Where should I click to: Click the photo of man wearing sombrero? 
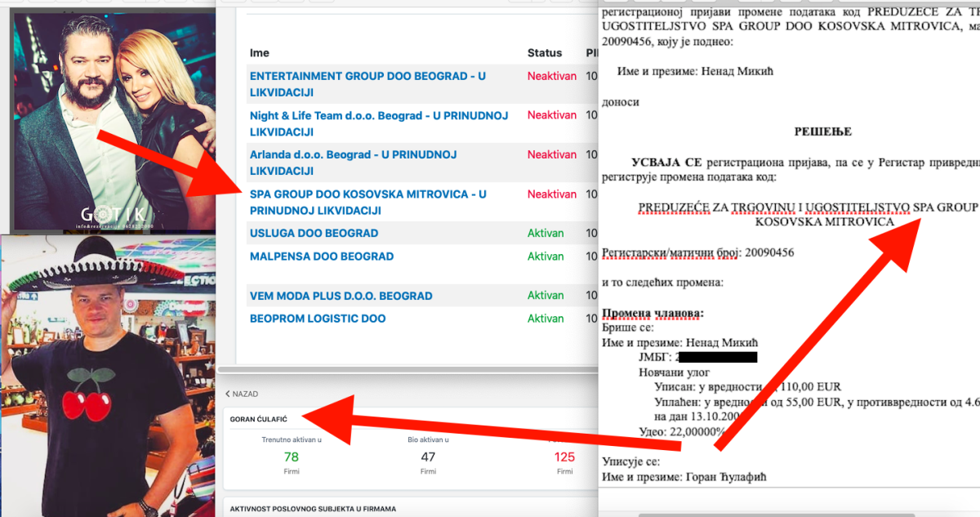pyautogui.click(x=106, y=376)
